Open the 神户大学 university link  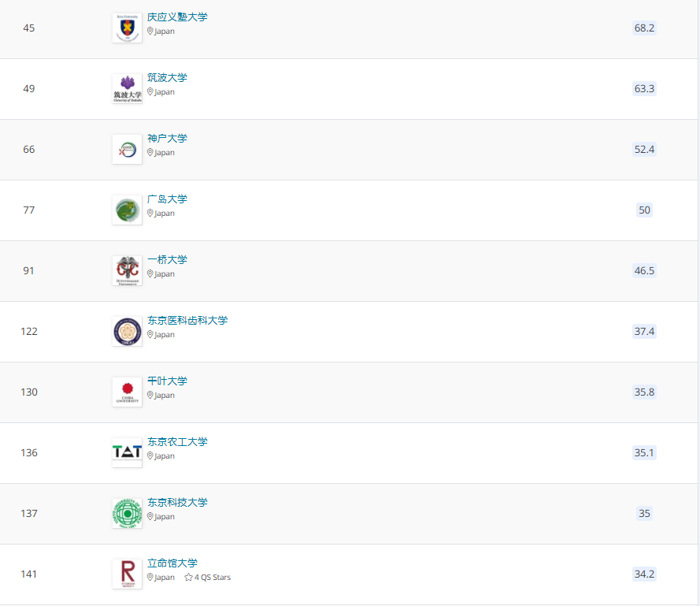167,139
